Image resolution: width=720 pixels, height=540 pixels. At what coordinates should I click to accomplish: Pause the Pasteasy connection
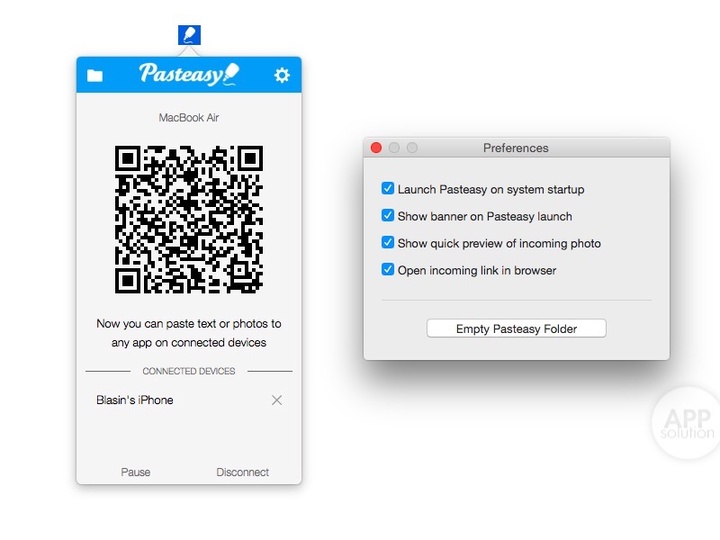[x=136, y=472]
